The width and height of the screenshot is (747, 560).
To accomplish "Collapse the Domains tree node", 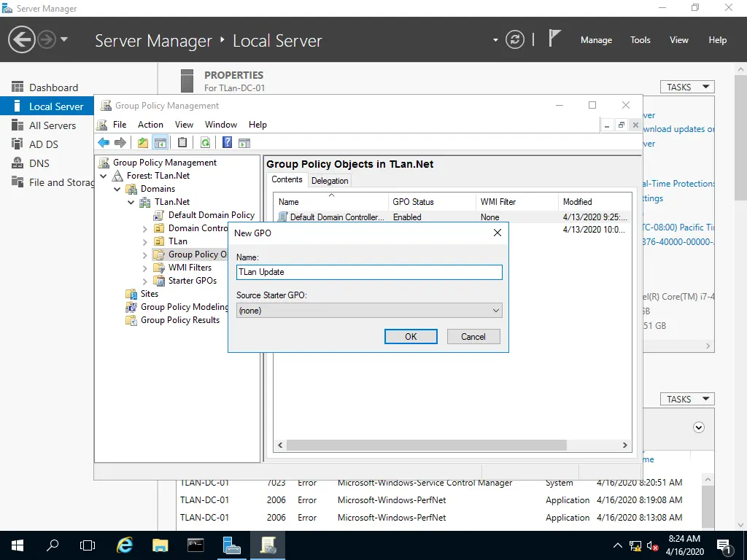I will point(117,189).
